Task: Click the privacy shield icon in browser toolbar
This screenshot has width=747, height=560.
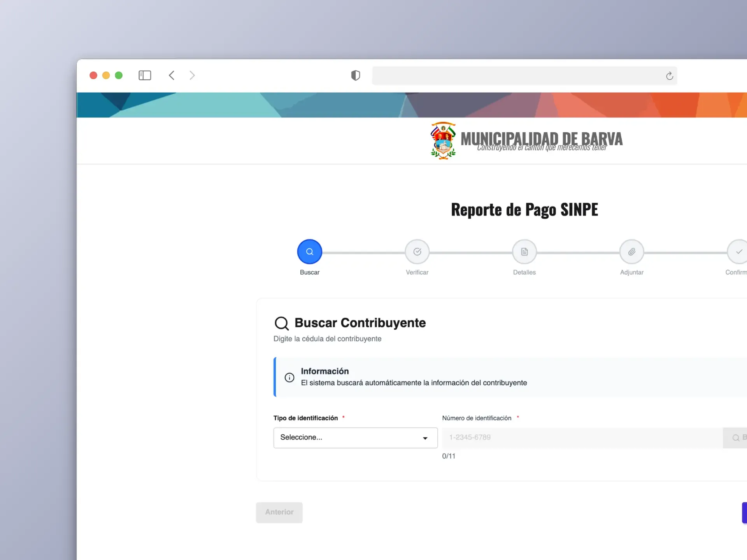Action: (355, 75)
